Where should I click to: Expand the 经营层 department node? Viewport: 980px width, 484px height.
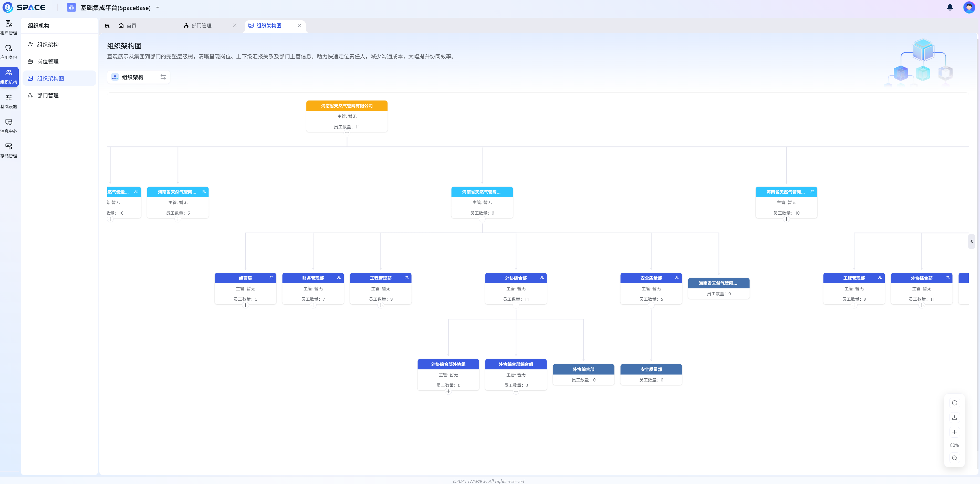point(245,305)
